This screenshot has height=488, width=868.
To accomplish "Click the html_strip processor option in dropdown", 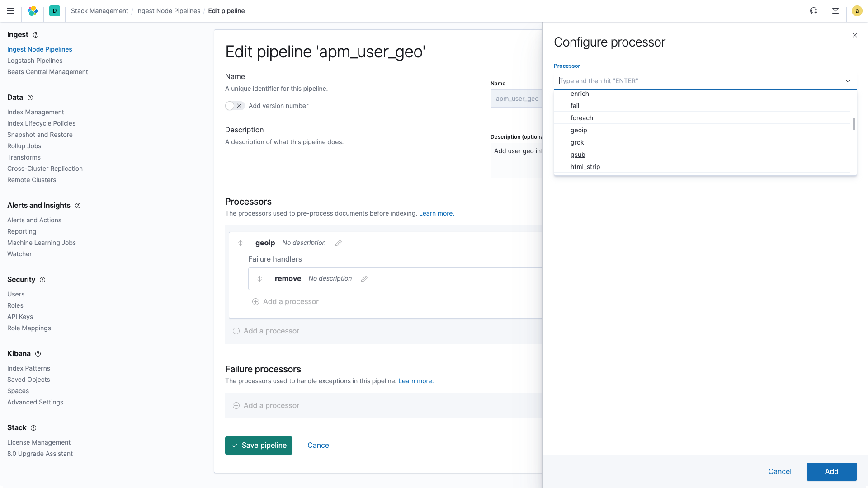I will pos(585,166).
